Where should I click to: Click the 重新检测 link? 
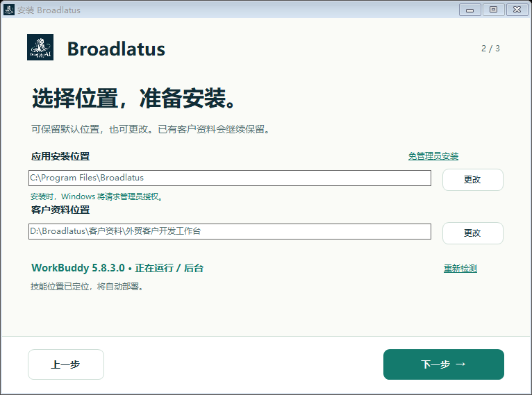coord(460,269)
